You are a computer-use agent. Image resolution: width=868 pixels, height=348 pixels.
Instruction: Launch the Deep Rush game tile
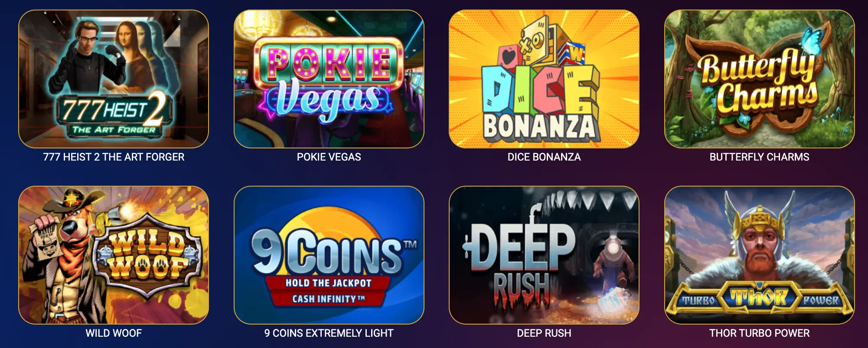[x=544, y=255]
